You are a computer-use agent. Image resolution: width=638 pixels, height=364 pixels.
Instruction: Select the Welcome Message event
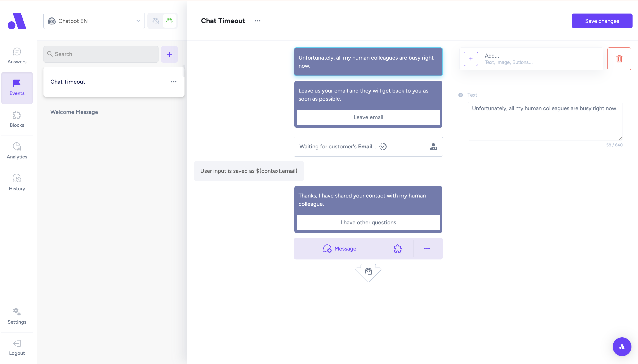point(74,112)
